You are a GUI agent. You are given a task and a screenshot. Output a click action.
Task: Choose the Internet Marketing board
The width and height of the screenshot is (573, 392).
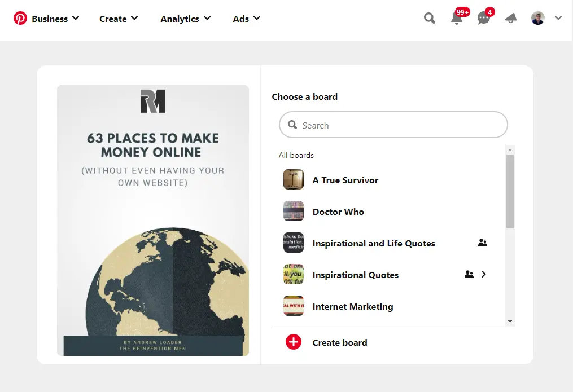click(353, 307)
